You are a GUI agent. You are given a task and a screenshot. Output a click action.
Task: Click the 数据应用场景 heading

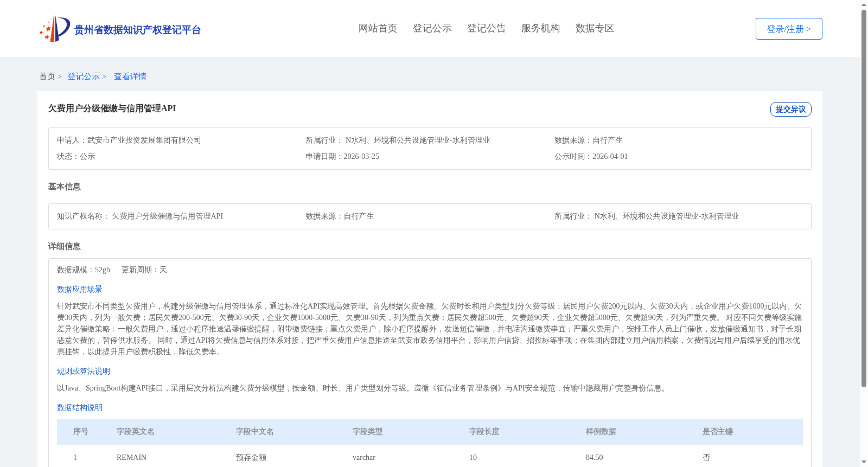click(80, 289)
